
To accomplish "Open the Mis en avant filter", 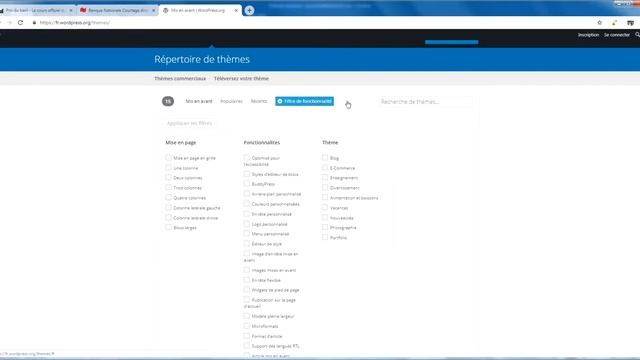I will tap(199, 101).
